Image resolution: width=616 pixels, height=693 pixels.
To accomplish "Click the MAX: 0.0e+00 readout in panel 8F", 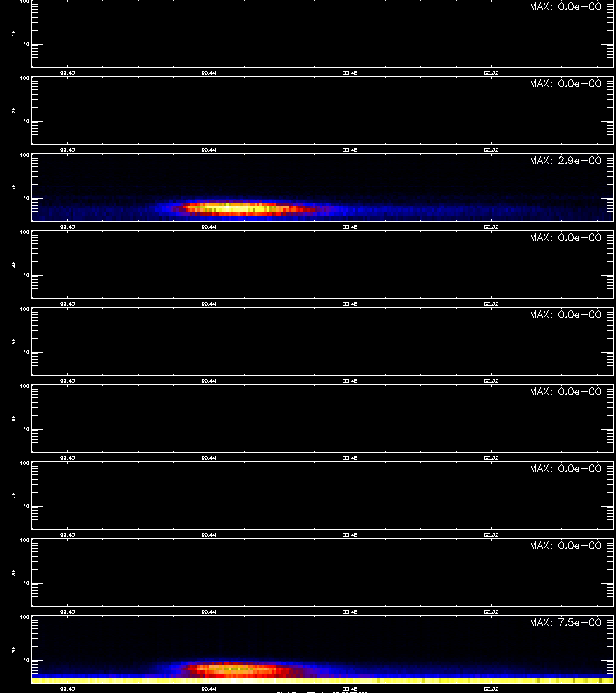I will pyautogui.click(x=565, y=545).
